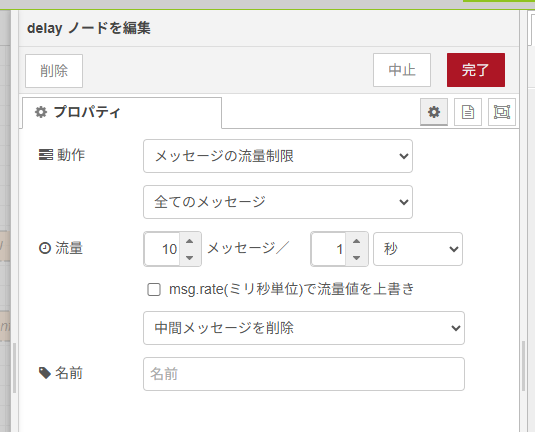The width and height of the screenshot is (535, 432).
Task: Open 中間メッセージを削除 dropdown
Action: point(304,328)
